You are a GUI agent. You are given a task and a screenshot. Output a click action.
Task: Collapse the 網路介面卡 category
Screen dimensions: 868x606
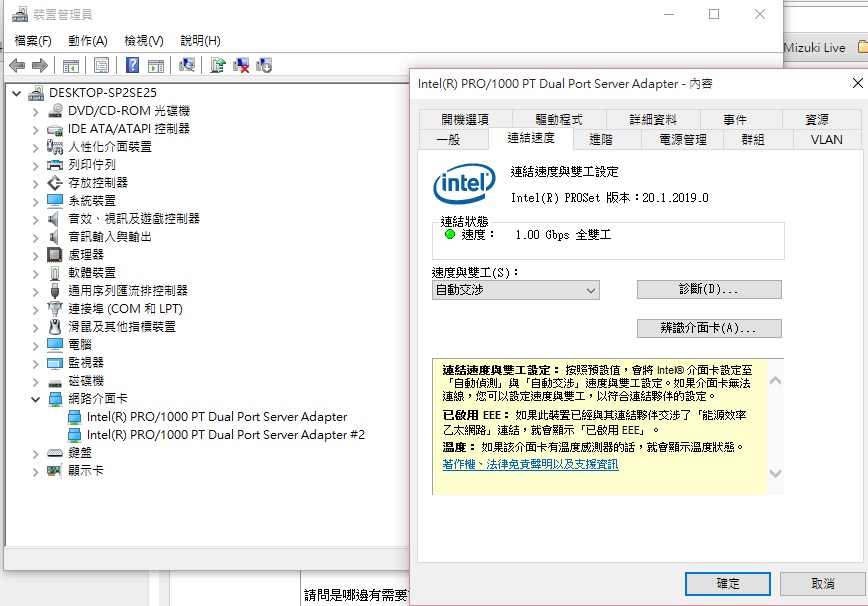pos(36,399)
